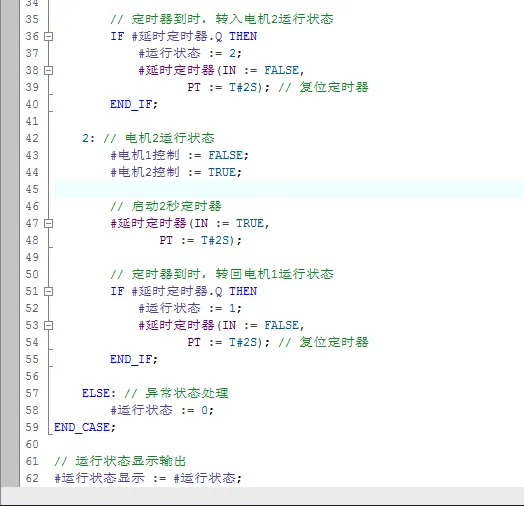Click '#电机1控制 := FALSE;' on line 43

point(179,155)
